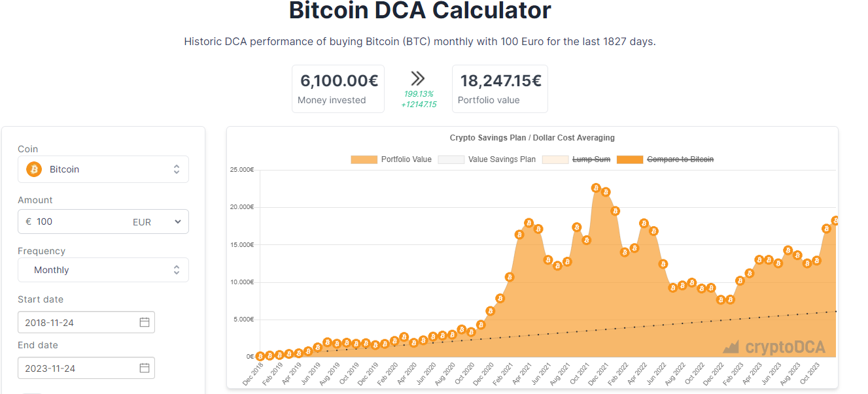Click the Bitcoin coin icon in the Coin selector
The image size is (868, 394).
33,169
